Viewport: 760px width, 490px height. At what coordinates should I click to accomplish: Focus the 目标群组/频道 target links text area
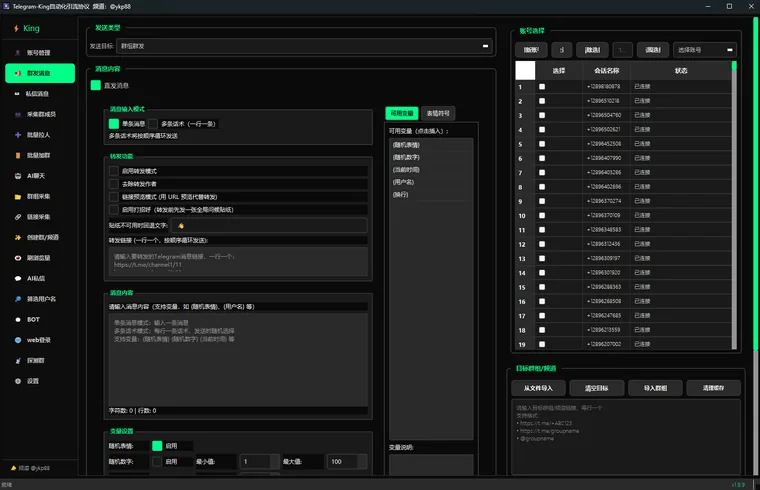click(626, 436)
